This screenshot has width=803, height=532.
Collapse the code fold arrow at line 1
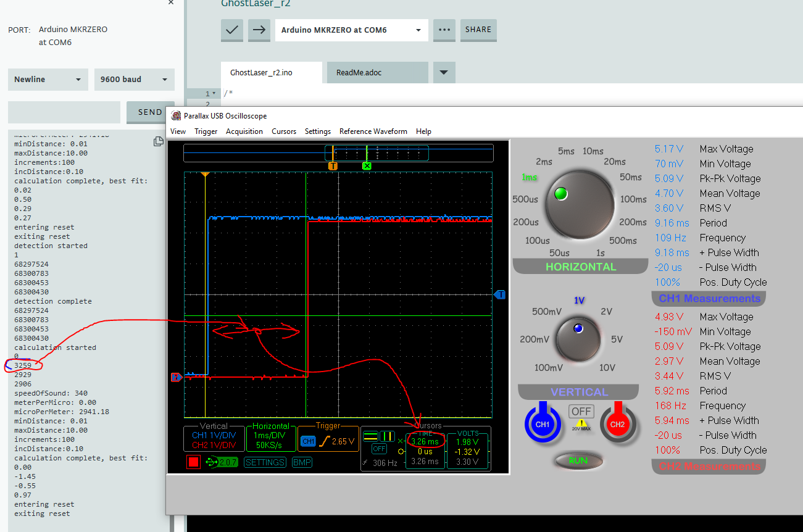[214, 94]
